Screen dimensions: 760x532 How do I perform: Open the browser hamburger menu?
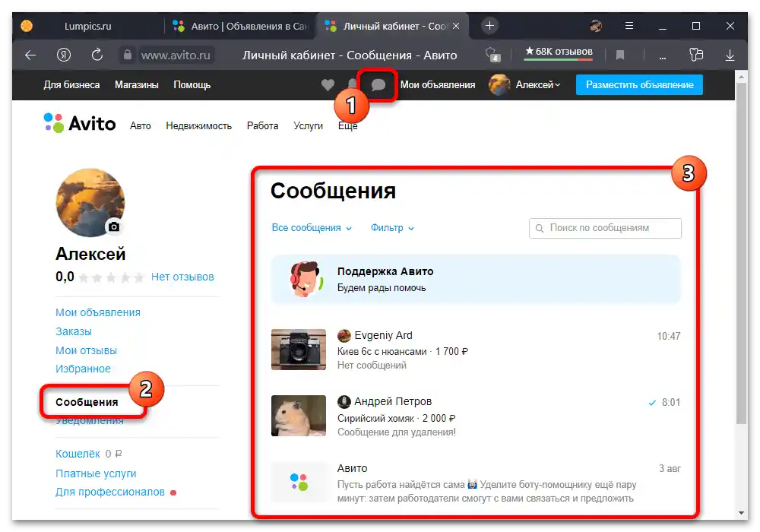pos(629,26)
